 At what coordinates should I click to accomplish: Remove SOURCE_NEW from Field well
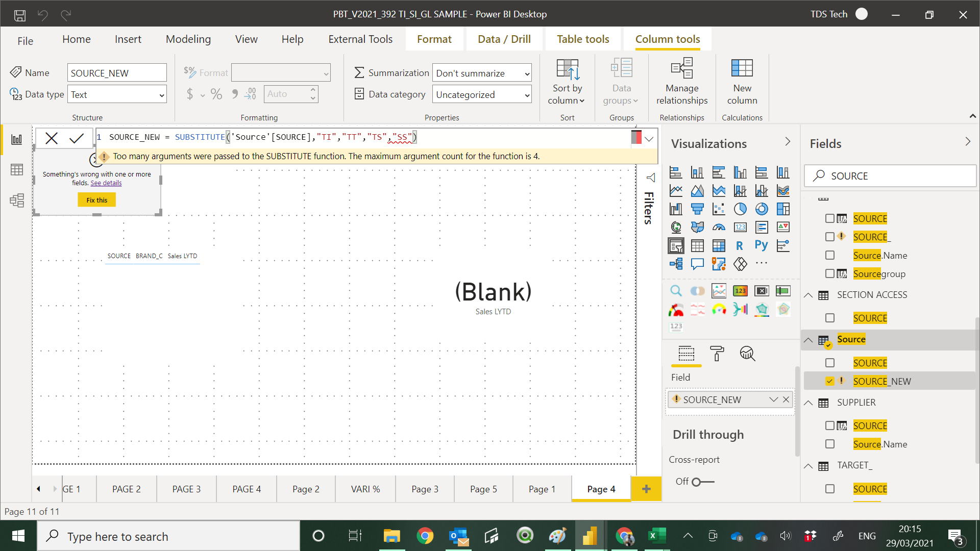pyautogui.click(x=786, y=399)
